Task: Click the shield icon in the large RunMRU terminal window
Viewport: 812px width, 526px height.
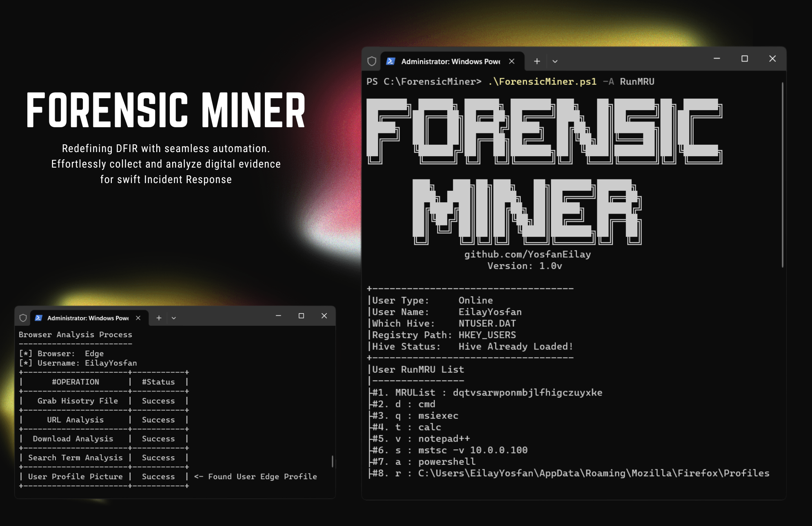Action: (x=372, y=61)
